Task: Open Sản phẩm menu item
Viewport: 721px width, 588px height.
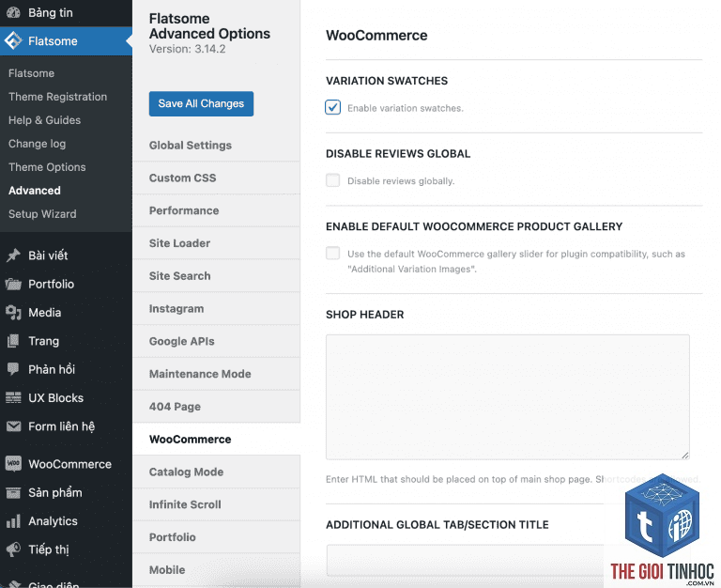Action: coord(66,493)
